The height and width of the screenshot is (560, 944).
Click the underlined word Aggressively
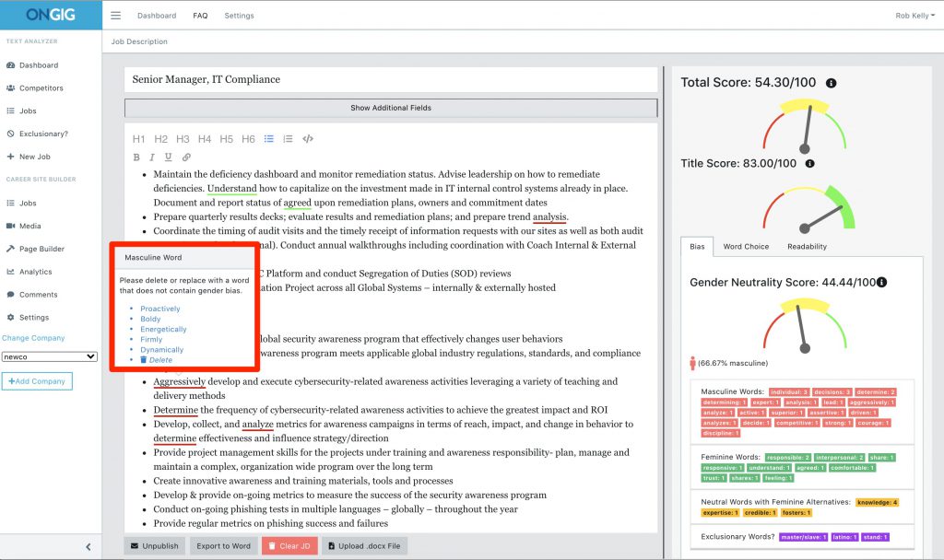coord(180,381)
